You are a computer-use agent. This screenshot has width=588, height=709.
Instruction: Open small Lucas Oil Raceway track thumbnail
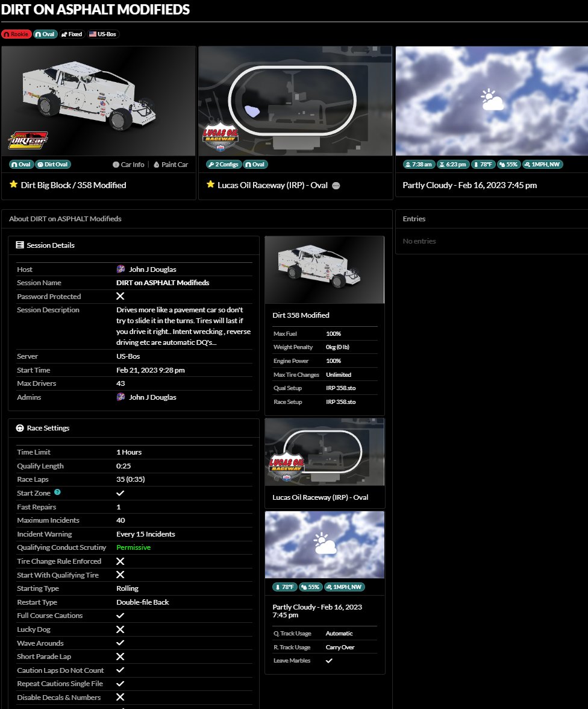325,452
